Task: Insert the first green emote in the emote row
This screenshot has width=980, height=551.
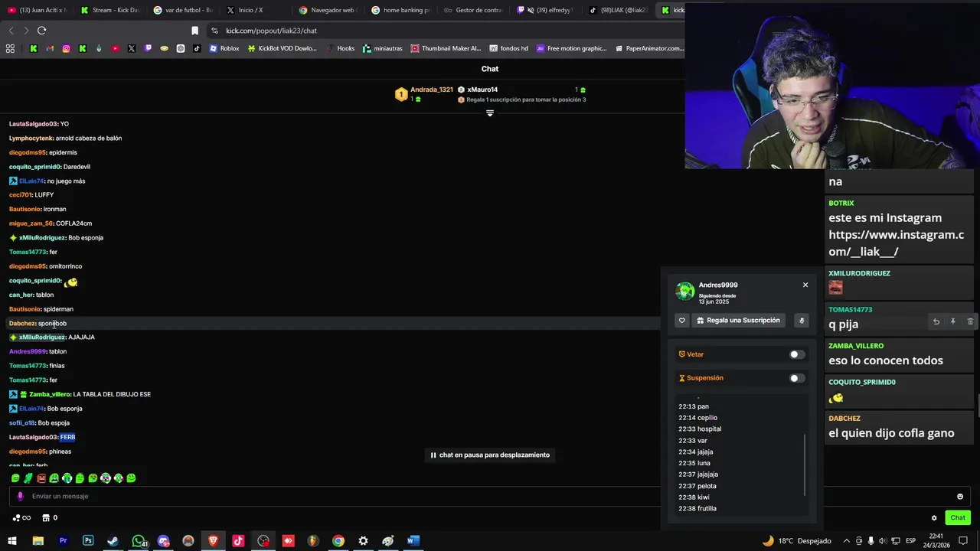Action: (x=15, y=478)
